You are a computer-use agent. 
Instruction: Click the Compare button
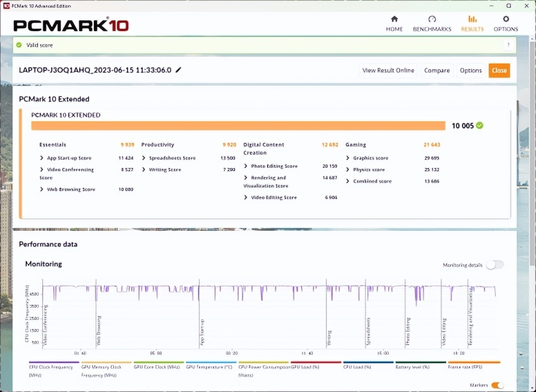[x=437, y=70]
